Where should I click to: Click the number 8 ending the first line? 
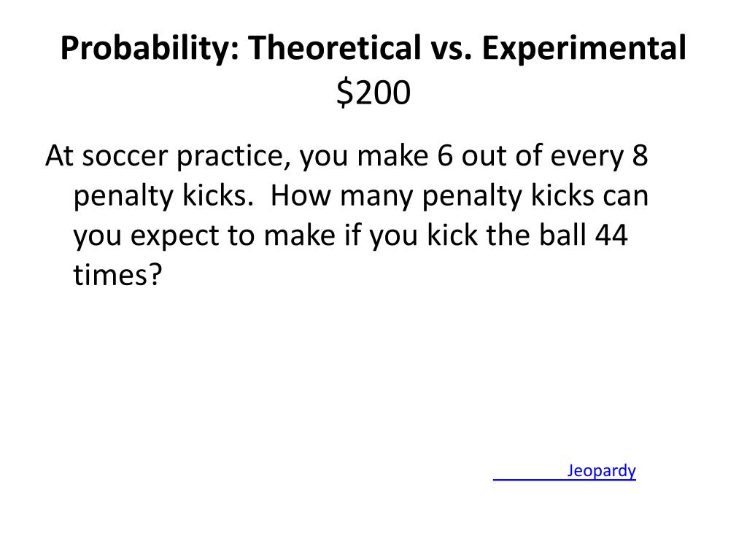coord(640,155)
